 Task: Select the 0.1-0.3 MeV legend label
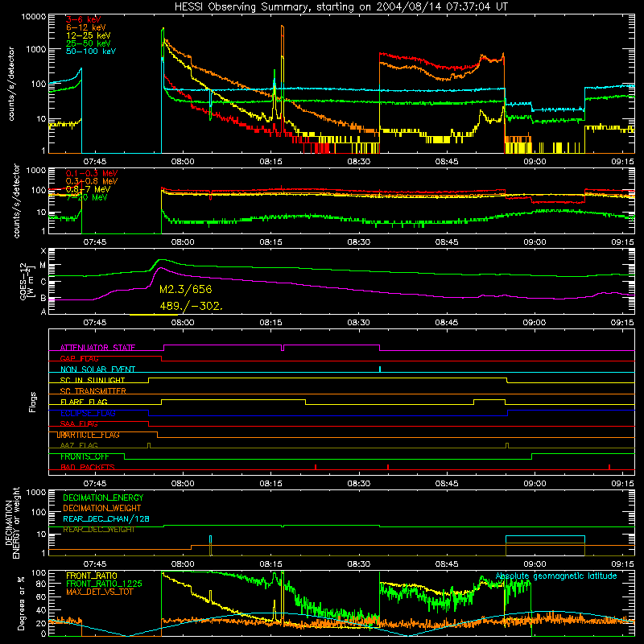[x=92, y=173]
